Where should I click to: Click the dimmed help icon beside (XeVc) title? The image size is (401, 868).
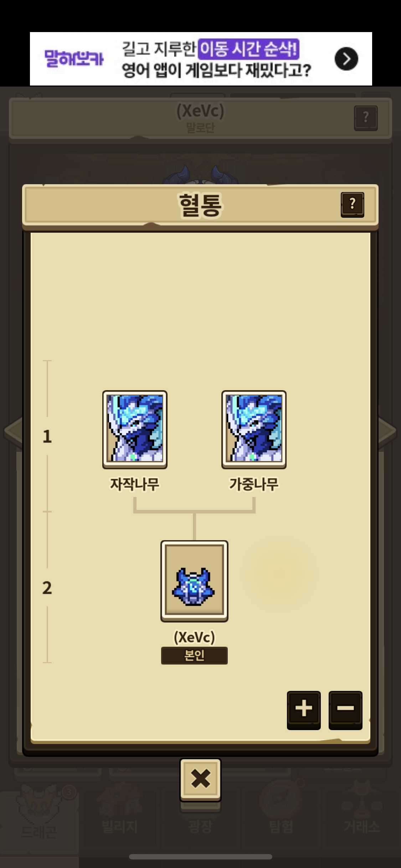tap(366, 118)
